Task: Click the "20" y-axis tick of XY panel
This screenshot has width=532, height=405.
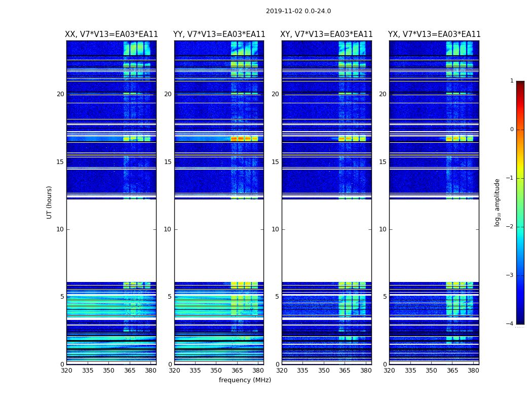Action: [x=275, y=94]
